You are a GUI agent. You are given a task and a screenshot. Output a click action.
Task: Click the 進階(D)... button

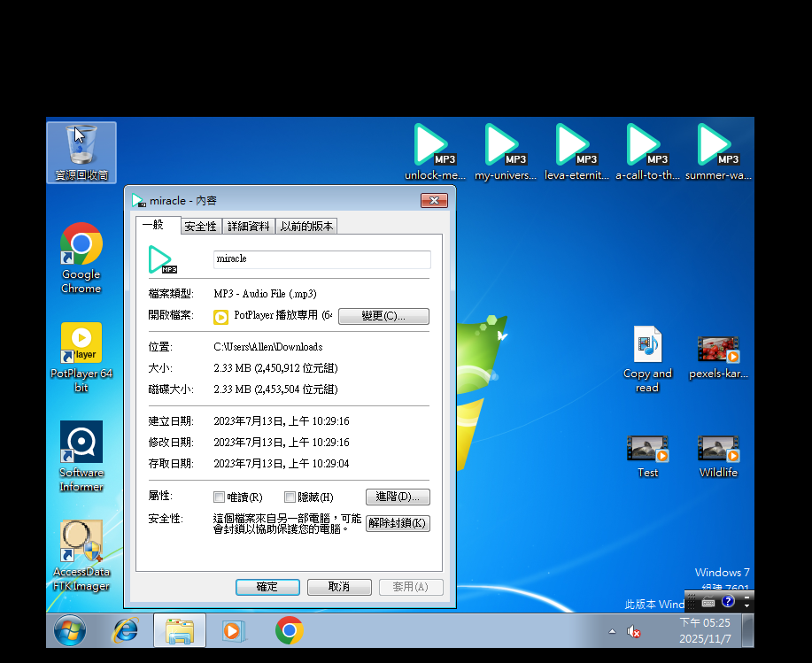click(398, 497)
